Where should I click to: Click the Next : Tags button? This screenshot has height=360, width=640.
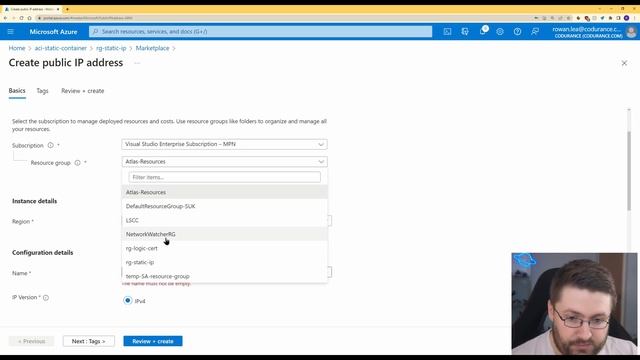tap(89, 341)
